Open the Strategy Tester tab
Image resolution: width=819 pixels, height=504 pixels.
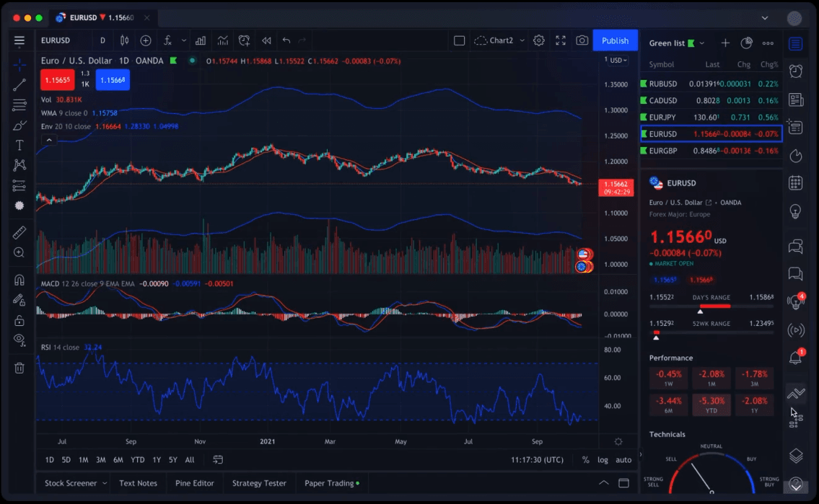coord(259,482)
